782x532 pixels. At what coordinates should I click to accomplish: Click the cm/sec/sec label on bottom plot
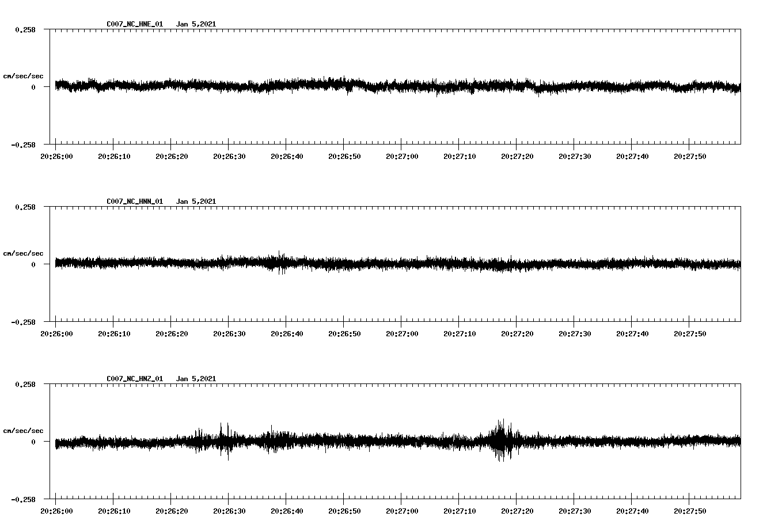pyautogui.click(x=24, y=430)
